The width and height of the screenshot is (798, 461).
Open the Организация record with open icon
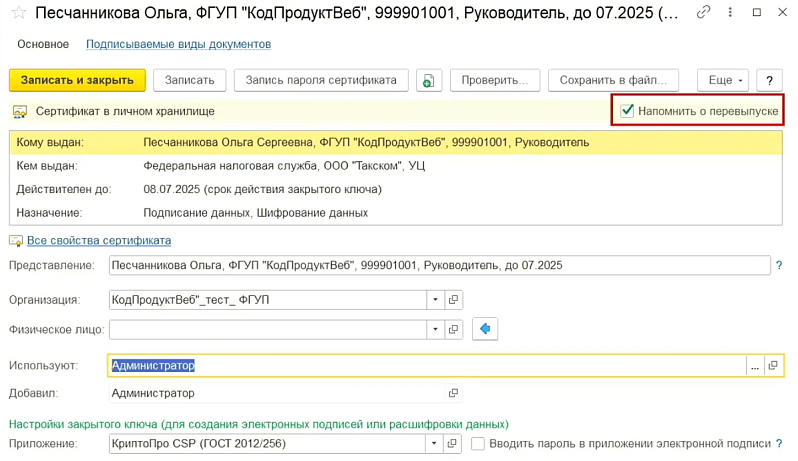pyautogui.click(x=453, y=300)
